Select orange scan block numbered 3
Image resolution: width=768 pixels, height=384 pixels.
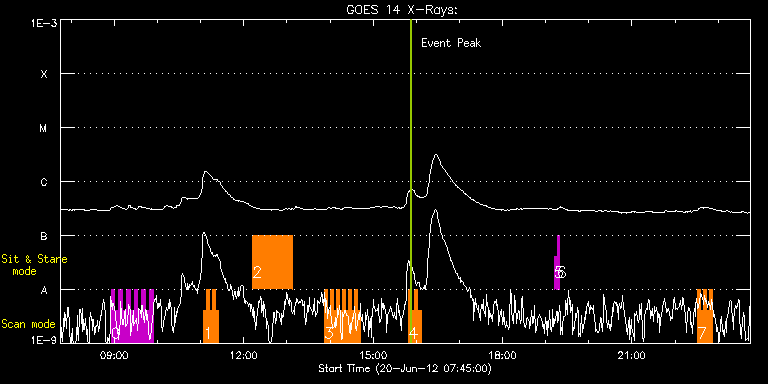coord(342,316)
